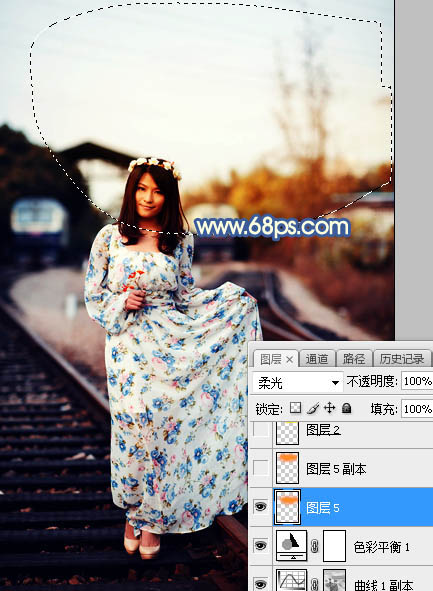
Task: Switch to the 通道 channels tab
Action: 317,359
